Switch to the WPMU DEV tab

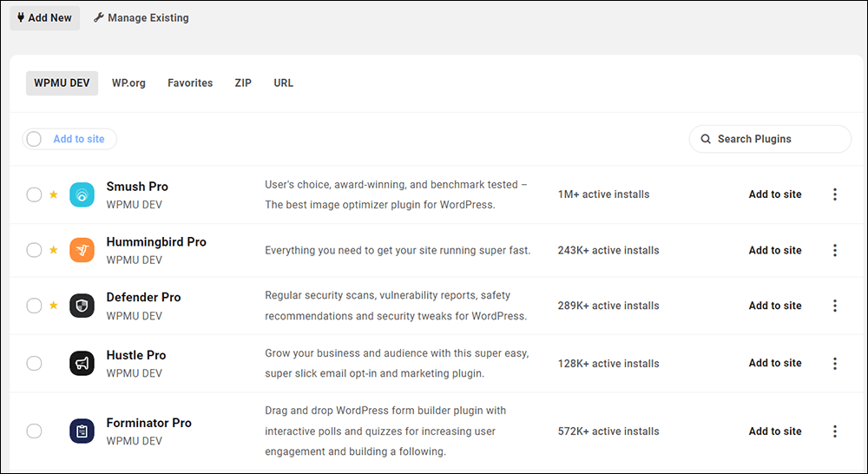tap(62, 83)
